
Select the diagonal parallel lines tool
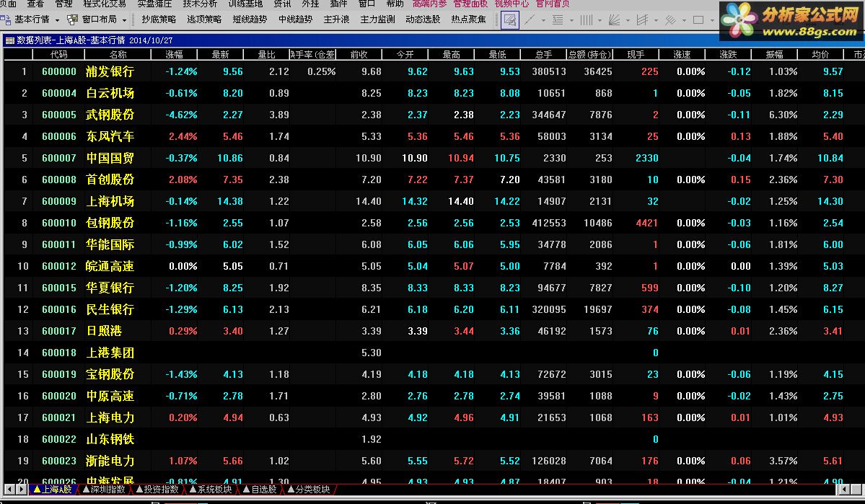pyautogui.click(x=670, y=20)
